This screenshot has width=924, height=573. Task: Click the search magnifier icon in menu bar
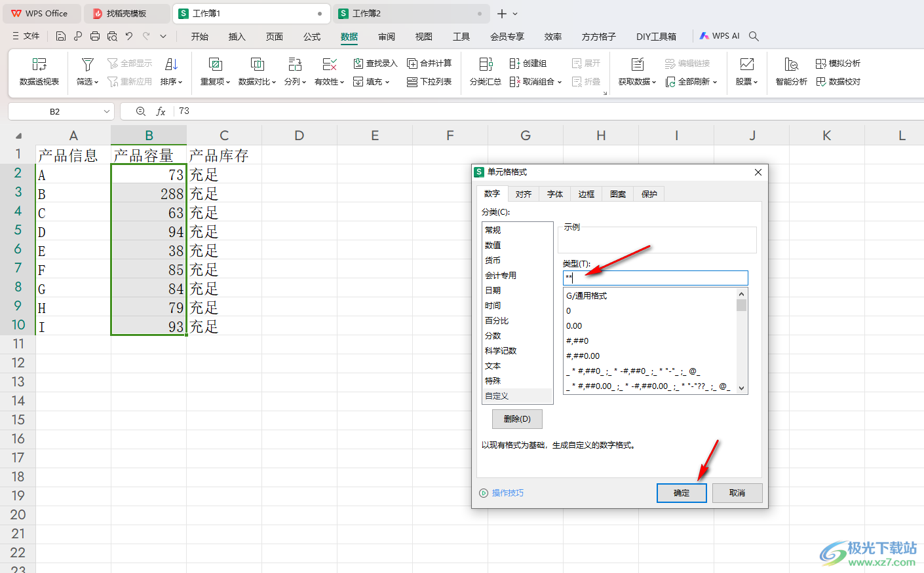coord(754,36)
